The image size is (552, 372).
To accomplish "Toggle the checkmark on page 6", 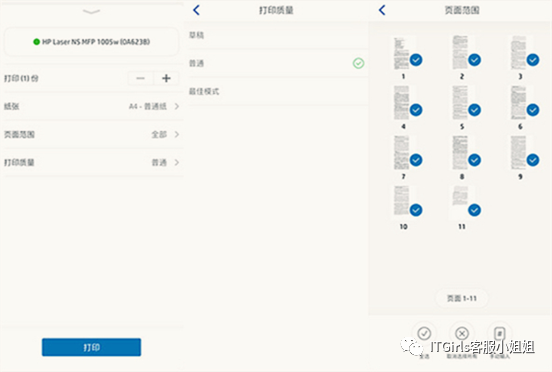I will [x=533, y=110].
